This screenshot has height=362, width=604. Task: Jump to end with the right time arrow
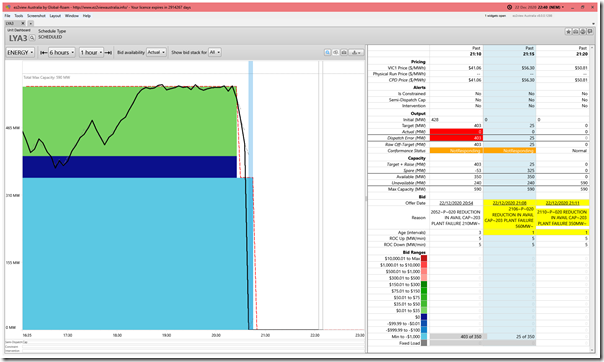(108, 52)
